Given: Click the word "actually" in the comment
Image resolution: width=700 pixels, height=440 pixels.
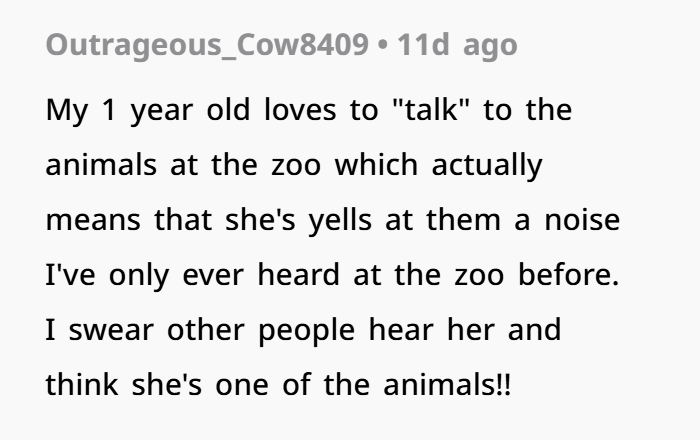Looking at the screenshot, I should [487, 166].
